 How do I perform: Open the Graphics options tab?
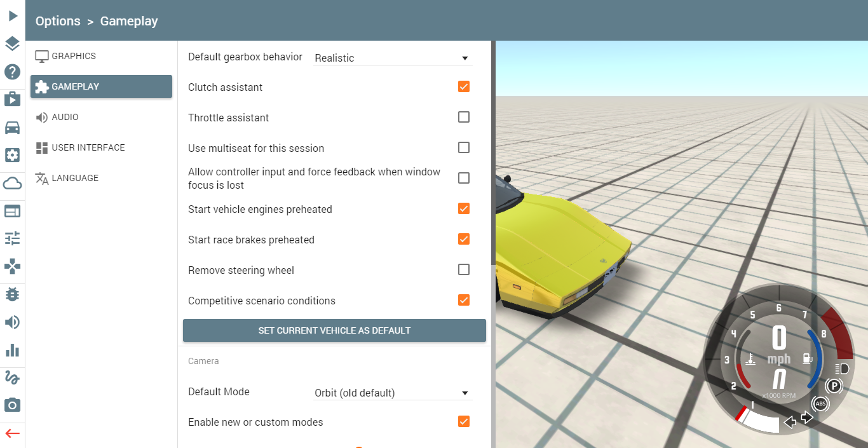pyautogui.click(x=101, y=56)
